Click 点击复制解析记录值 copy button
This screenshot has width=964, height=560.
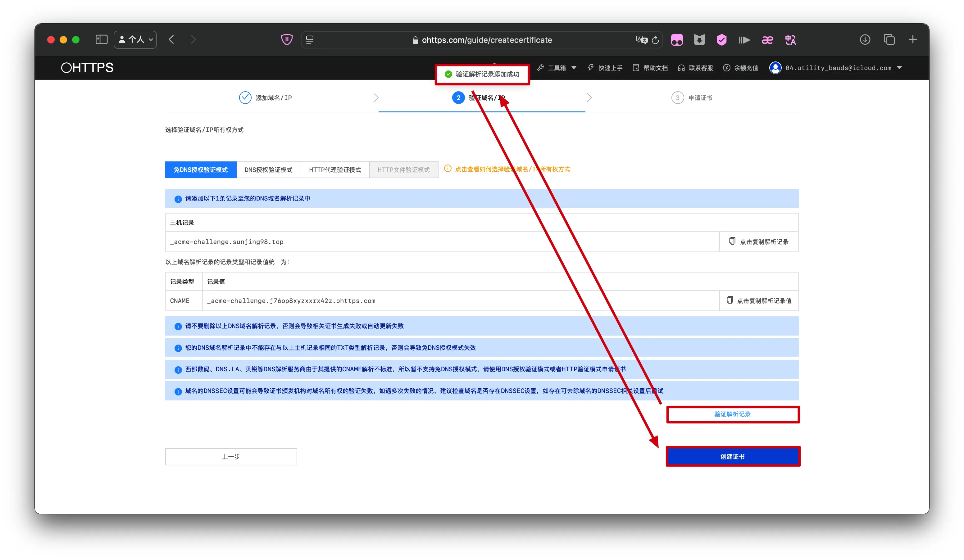click(x=759, y=301)
